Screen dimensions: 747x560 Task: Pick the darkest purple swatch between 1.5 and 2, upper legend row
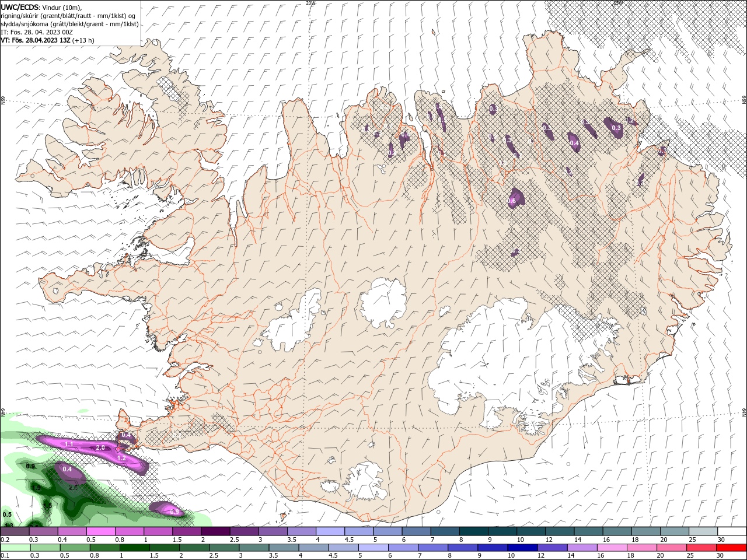point(215,531)
